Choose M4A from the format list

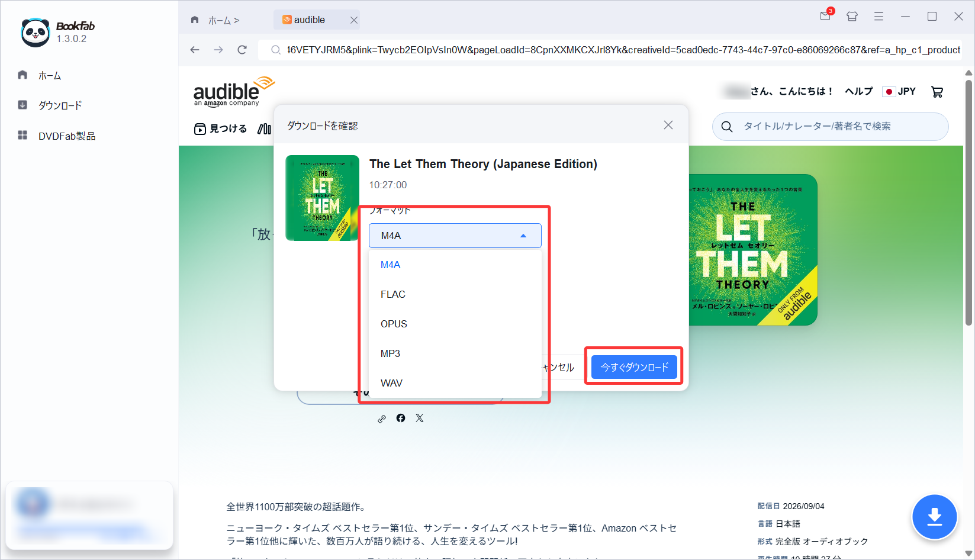(455, 265)
